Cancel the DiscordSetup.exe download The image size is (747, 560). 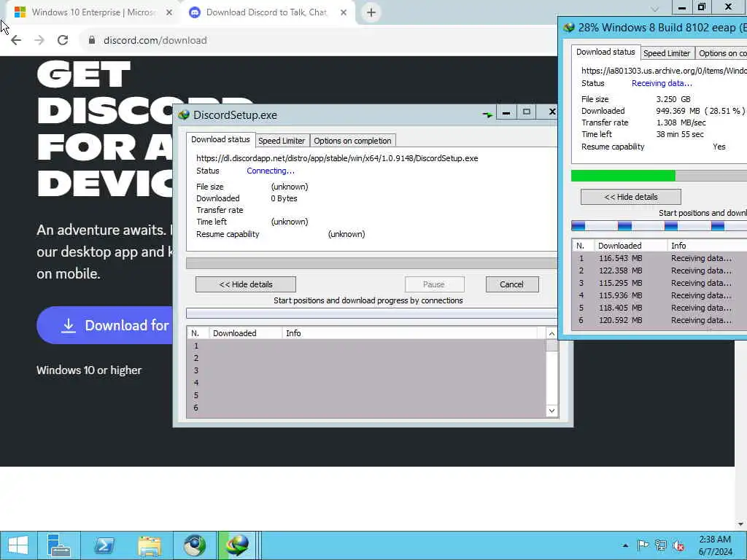(511, 284)
